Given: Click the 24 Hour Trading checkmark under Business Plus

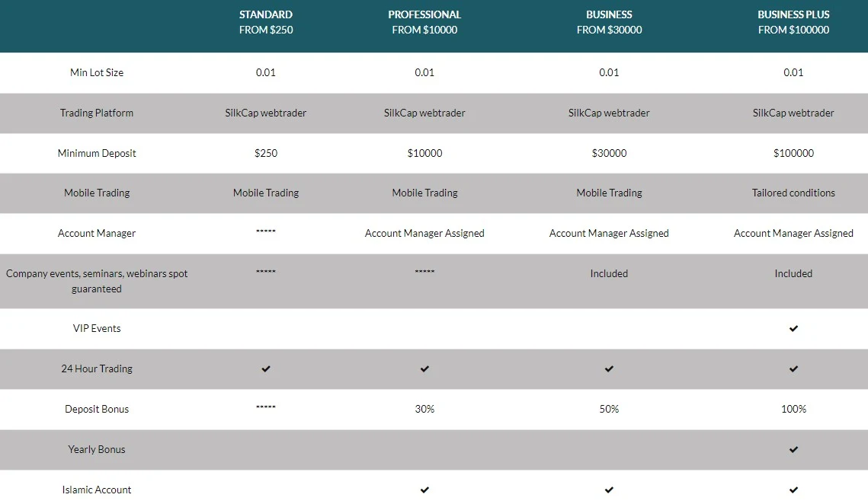Looking at the screenshot, I should (x=793, y=369).
